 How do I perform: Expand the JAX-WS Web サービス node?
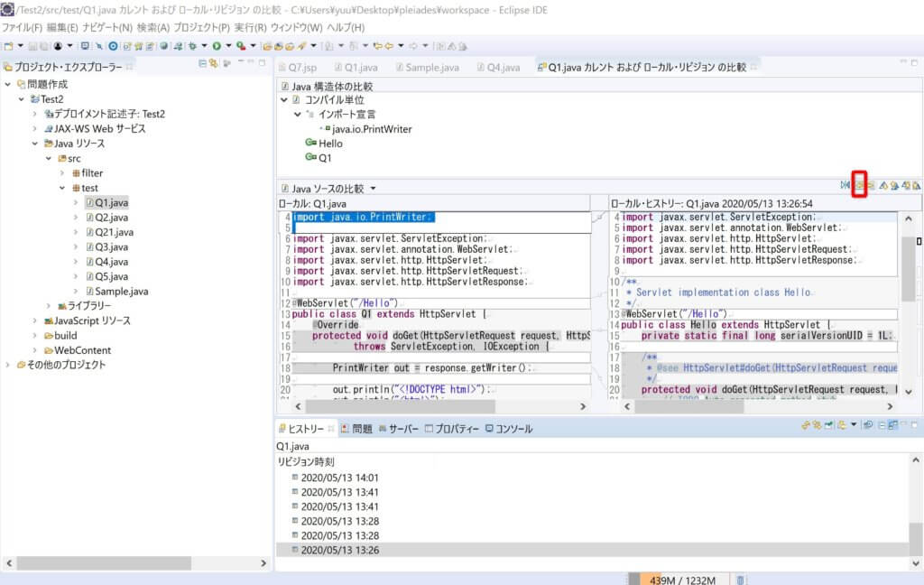[x=35, y=128]
